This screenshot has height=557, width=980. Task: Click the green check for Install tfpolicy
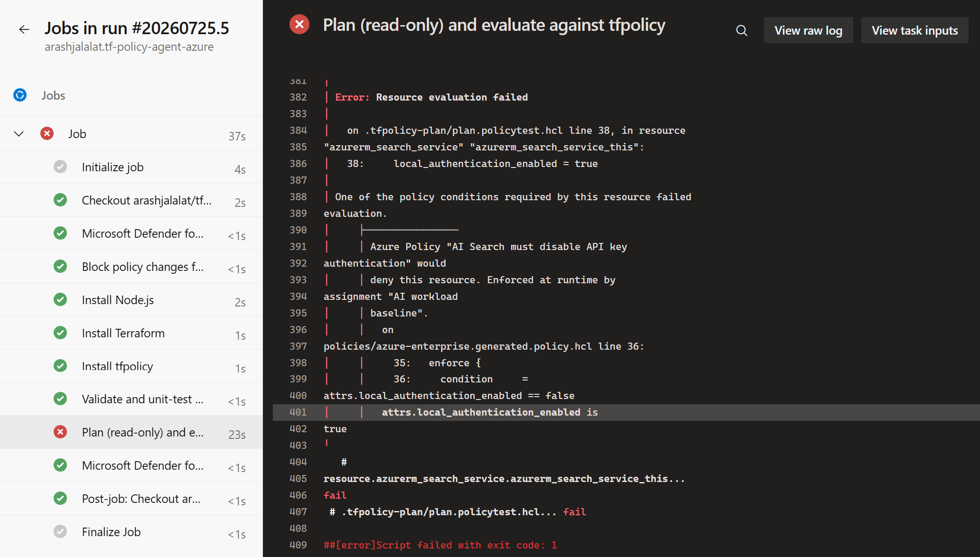click(60, 366)
